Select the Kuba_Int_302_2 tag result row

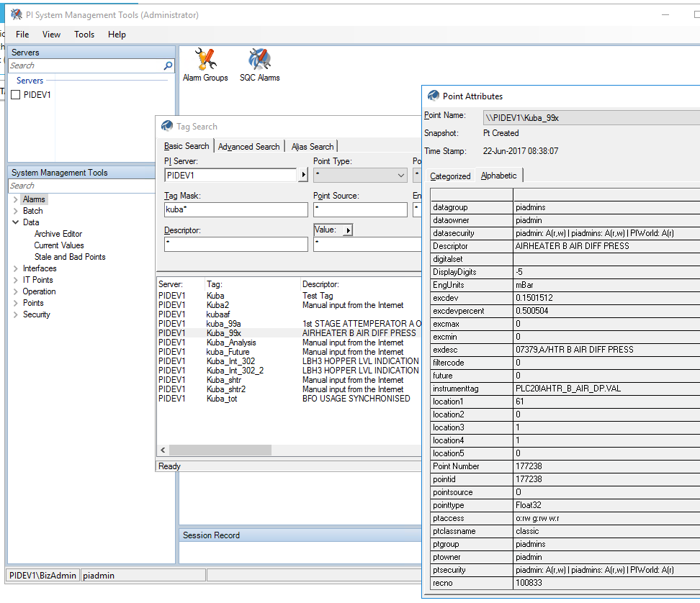290,371
